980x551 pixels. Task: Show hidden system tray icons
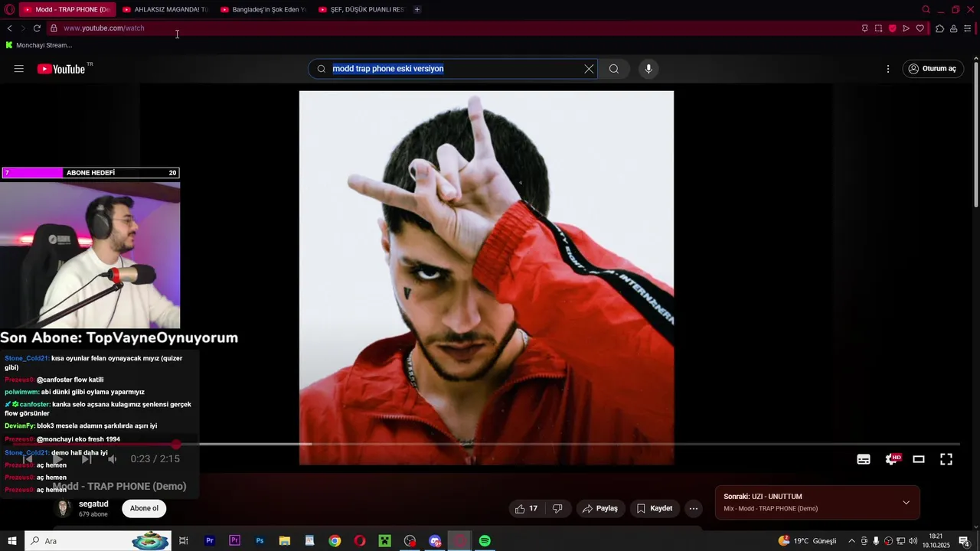(851, 541)
